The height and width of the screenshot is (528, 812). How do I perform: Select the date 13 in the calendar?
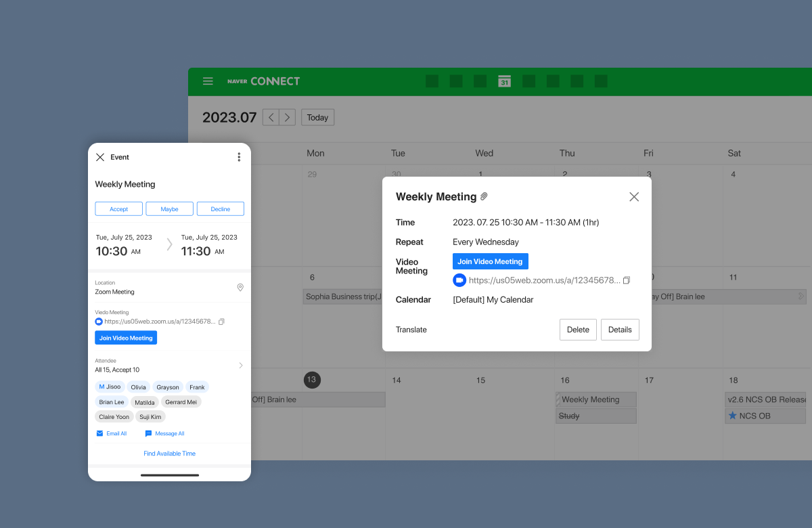(312, 380)
